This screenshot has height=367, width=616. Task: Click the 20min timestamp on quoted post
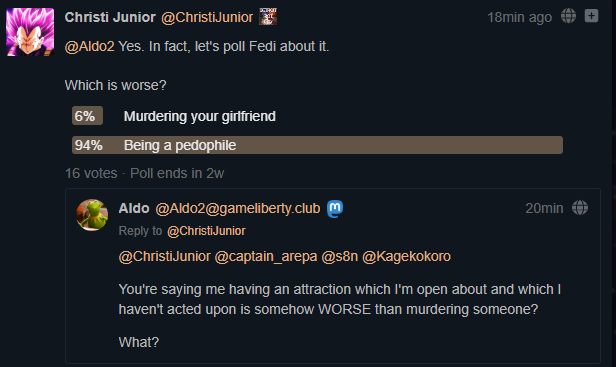tap(544, 208)
